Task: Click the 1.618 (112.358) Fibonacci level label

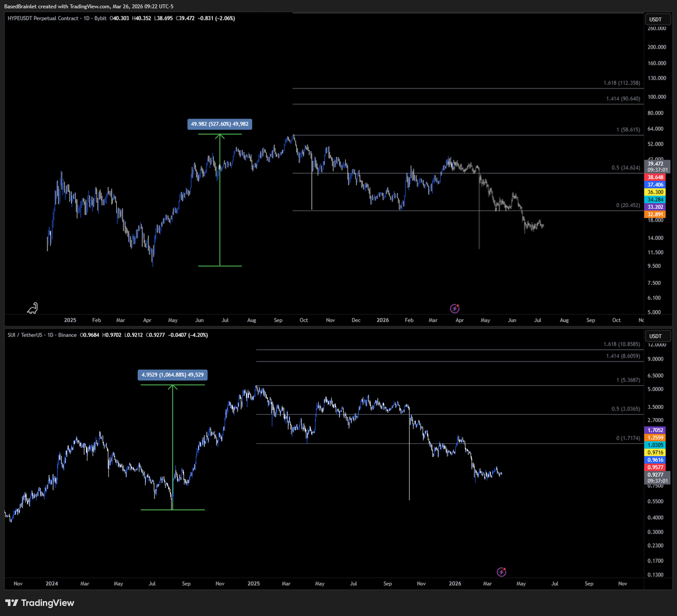Action: point(621,83)
